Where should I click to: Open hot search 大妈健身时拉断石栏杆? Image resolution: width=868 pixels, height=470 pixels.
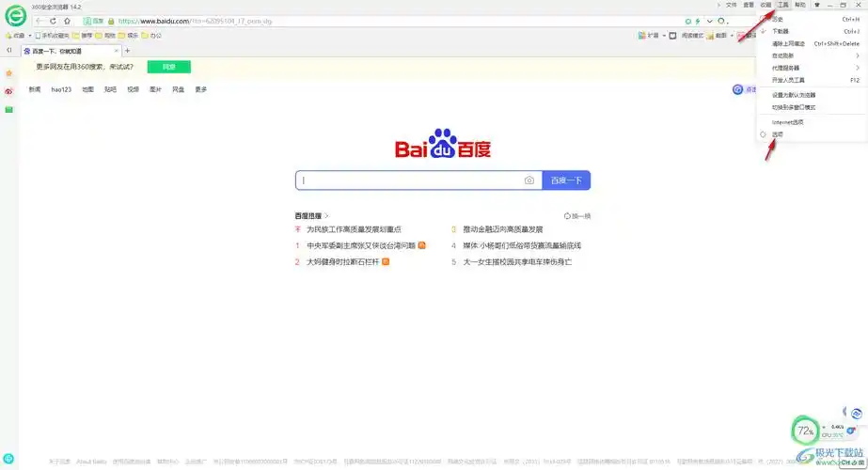[x=342, y=261]
